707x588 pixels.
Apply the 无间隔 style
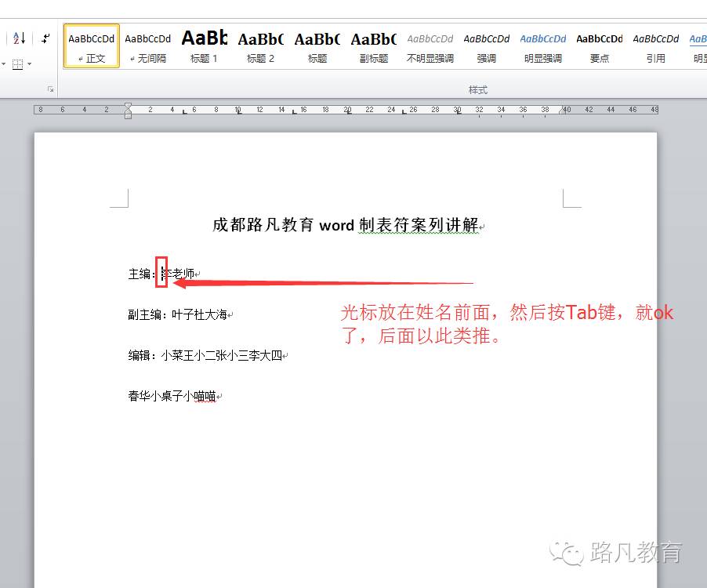pos(148,45)
